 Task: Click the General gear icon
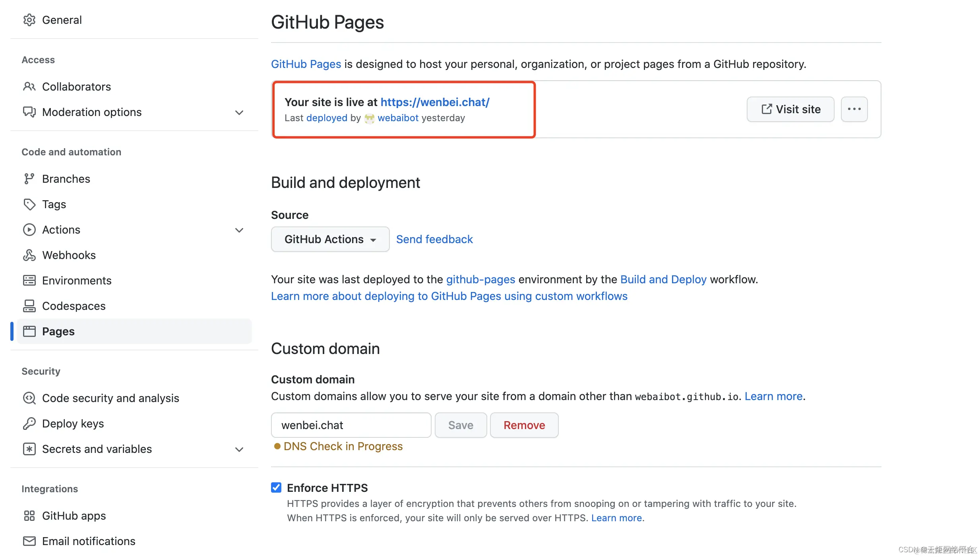click(29, 20)
